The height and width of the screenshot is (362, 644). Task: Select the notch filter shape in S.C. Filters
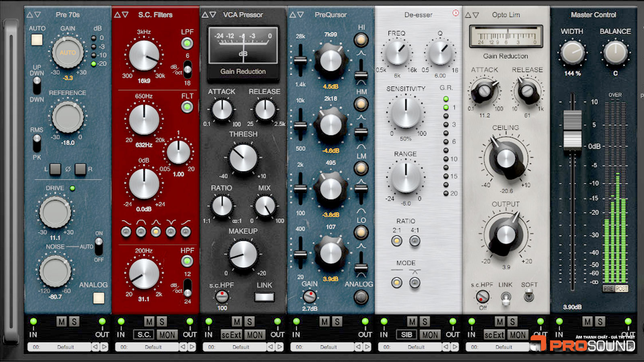(171, 232)
